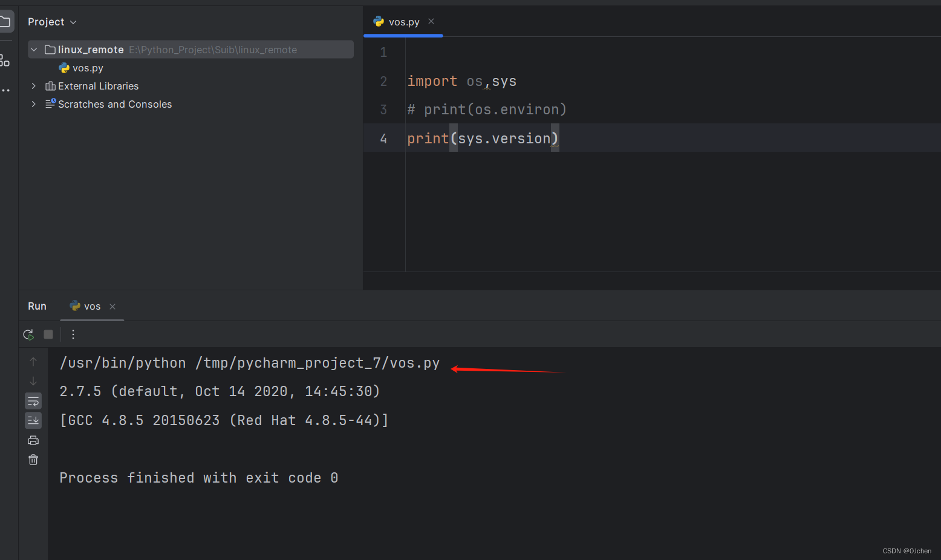Toggle scroll to end of console
This screenshot has height=560, width=941.
pos(33,420)
